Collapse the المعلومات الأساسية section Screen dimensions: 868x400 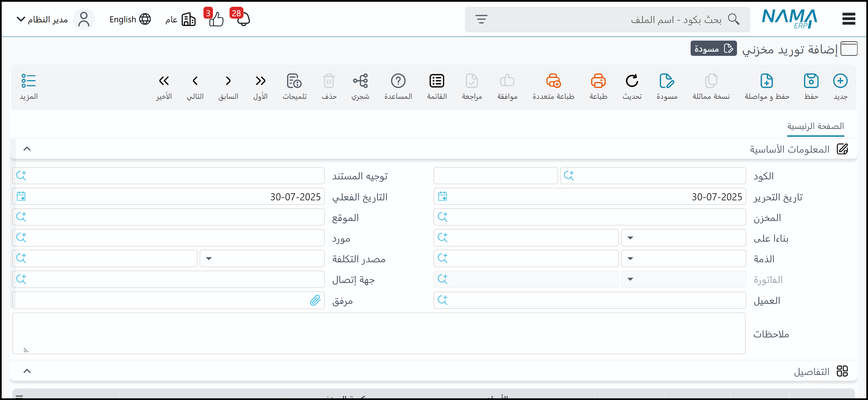tap(27, 149)
